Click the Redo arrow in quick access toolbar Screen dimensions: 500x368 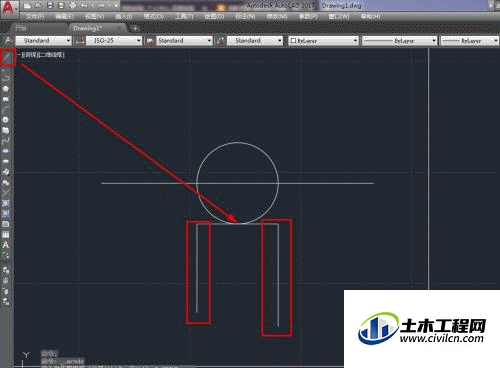pyautogui.click(x=101, y=5)
